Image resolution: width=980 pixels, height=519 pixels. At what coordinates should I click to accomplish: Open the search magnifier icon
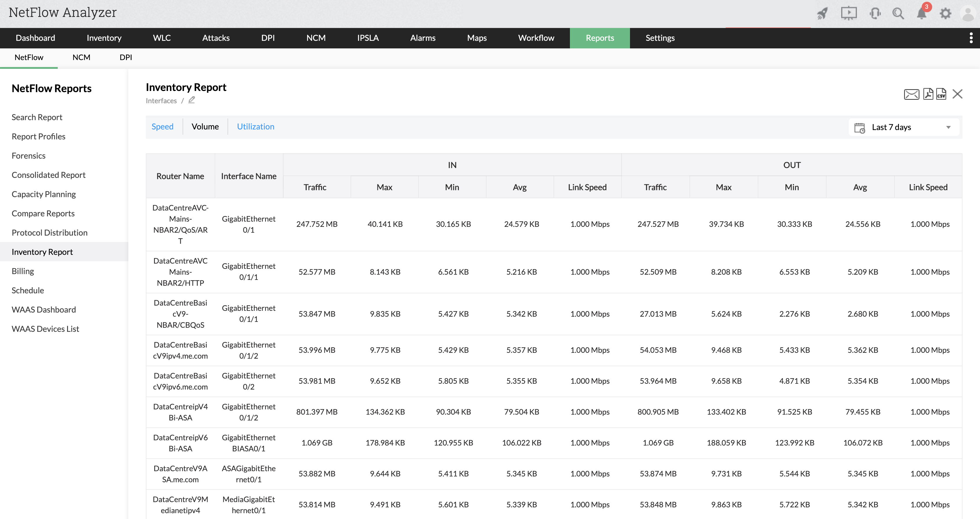[898, 14]
